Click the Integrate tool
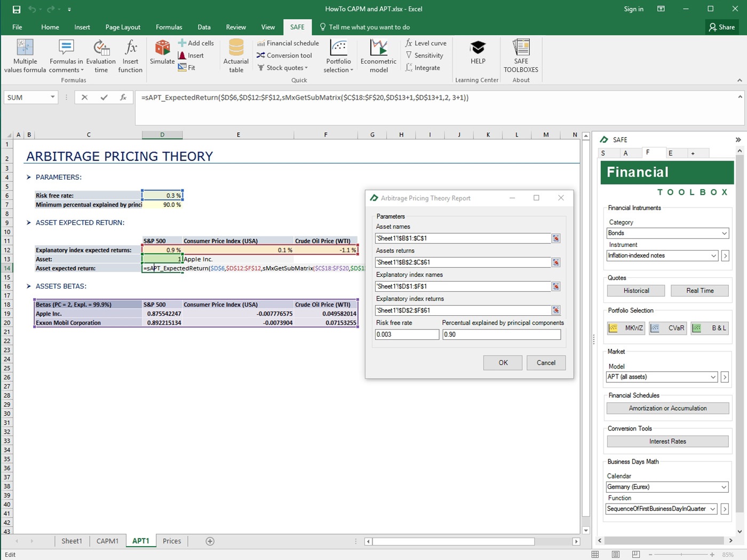 click(423, 68)
